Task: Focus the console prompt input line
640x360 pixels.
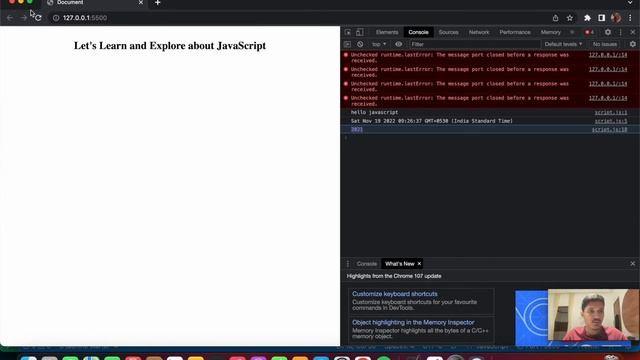Action: point(490,138)
